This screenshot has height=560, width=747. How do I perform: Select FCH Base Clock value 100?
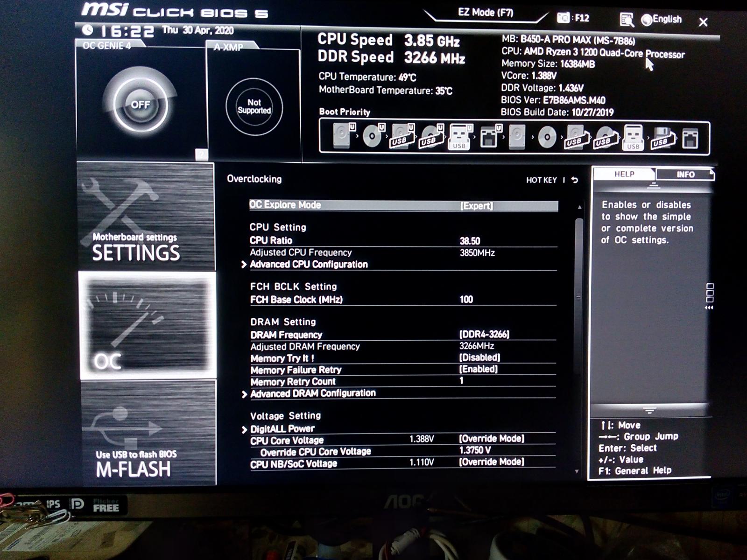point(466,299)
